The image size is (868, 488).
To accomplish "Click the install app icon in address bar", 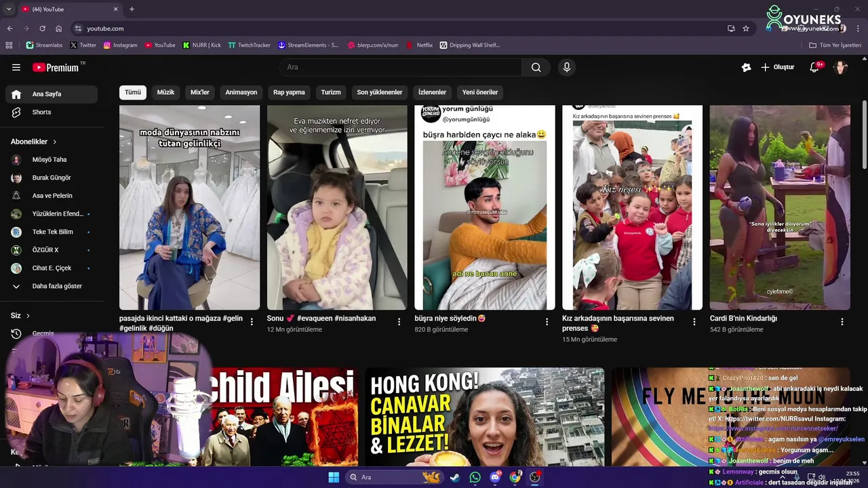I will coord(731,28).
